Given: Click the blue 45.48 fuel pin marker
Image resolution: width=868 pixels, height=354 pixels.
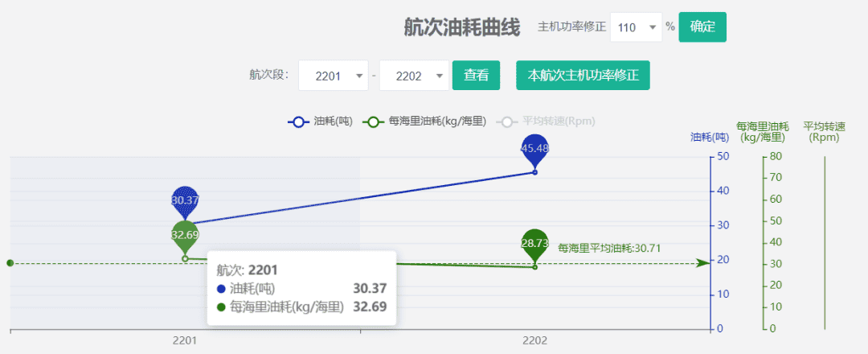Looking at the screenshot, I should (x=534, y=150).
